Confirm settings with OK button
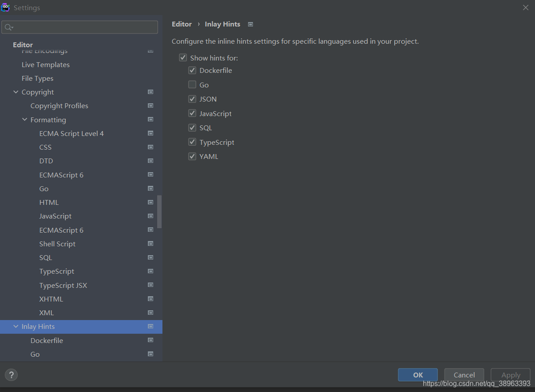 (x=418, y=375)
